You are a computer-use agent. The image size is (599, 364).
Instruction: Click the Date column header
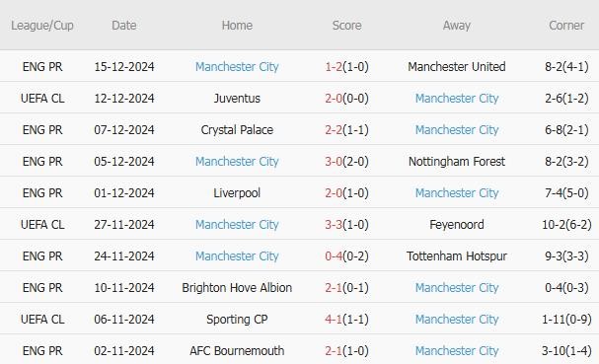coord(123,26)
